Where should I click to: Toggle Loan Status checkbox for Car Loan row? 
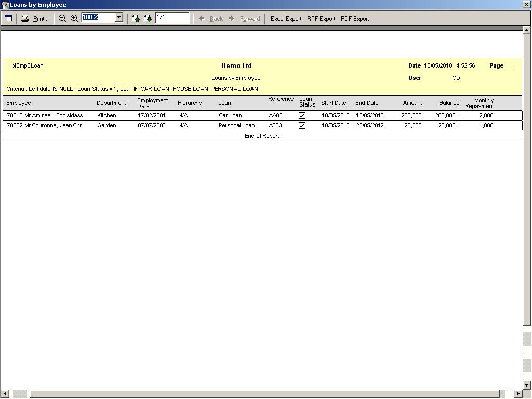click(302, 115)
